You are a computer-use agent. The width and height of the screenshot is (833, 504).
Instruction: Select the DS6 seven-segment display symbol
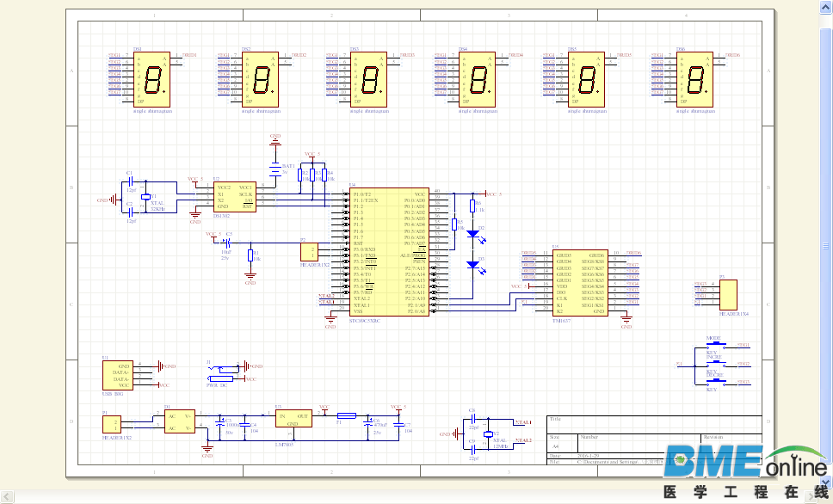694,80
